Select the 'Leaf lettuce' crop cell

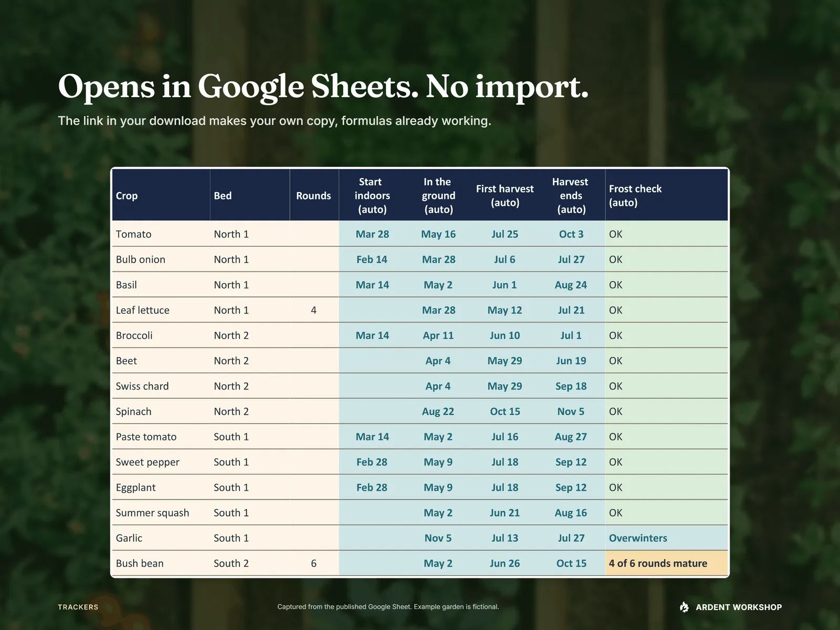tap(161, 310)
